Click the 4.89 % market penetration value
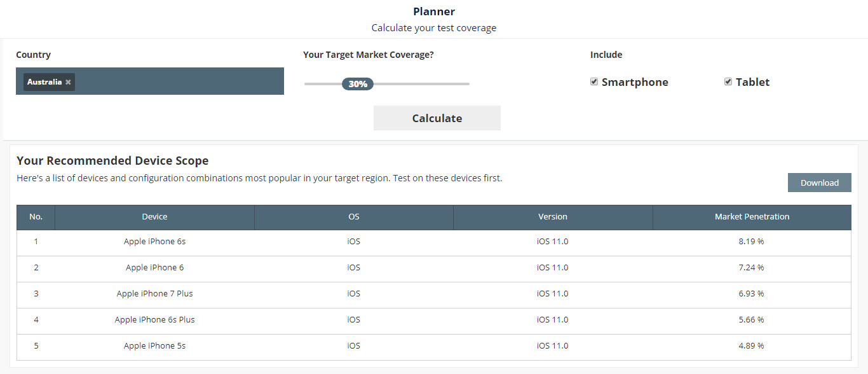The image size is (868, 374). point(752,346)
